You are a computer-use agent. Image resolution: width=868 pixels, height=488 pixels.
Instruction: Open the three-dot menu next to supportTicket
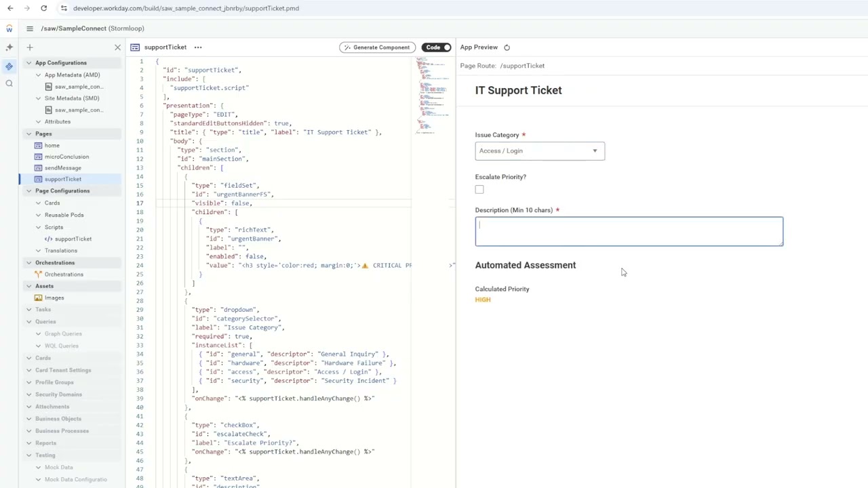198,47
